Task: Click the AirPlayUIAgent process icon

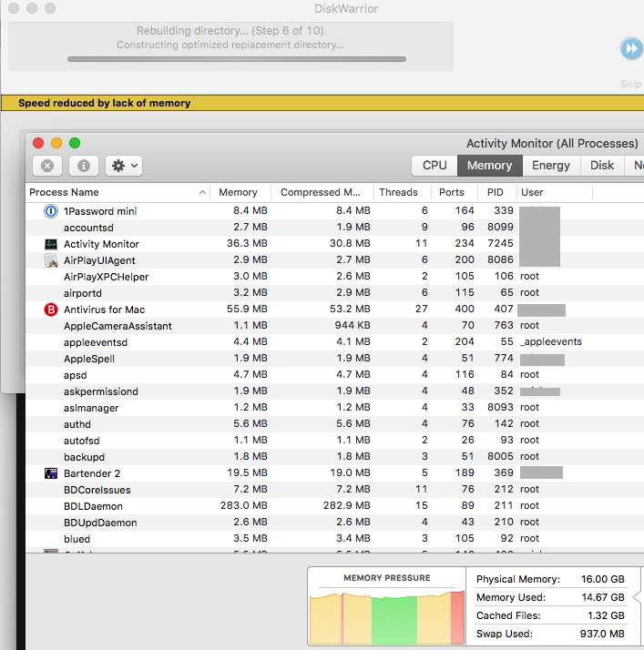Action: 51,260
